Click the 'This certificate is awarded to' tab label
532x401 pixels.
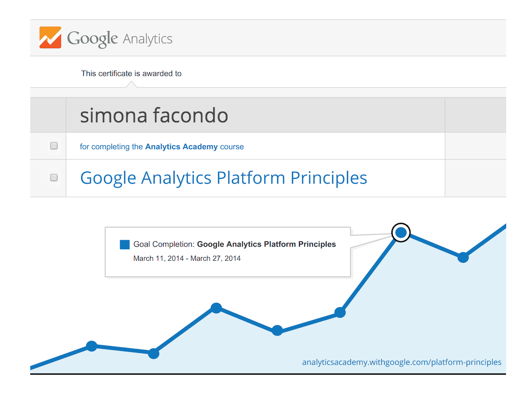pos(131,74)
